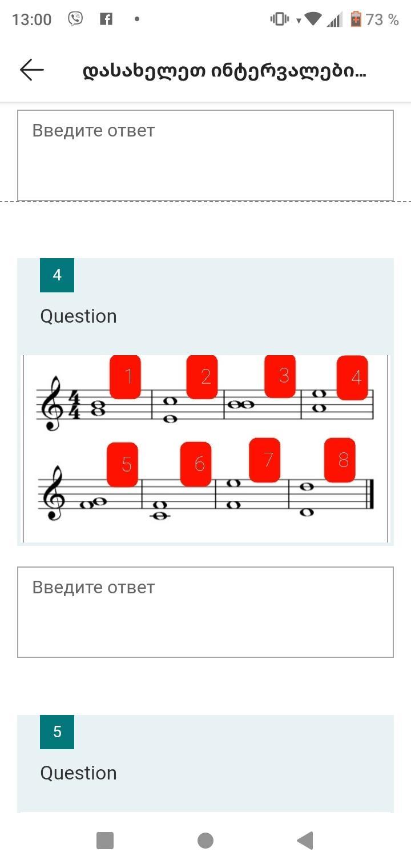Tap the Viber notification icon
Image resolution: width=411 pixels, height=868 pixels.
(x=75, y=19)
